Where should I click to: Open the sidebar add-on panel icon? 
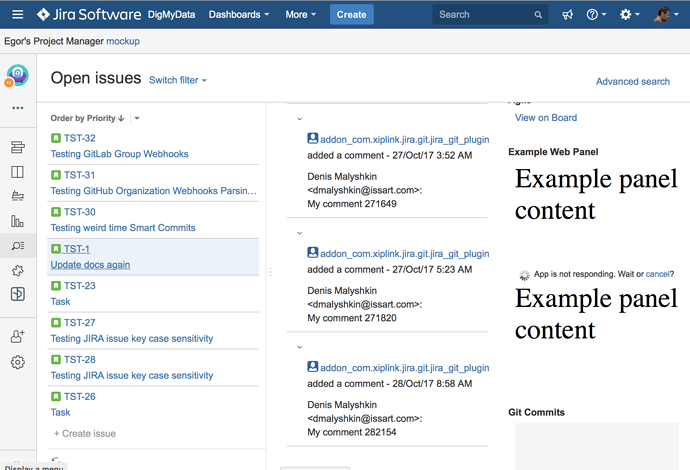[x=18, y=294]
